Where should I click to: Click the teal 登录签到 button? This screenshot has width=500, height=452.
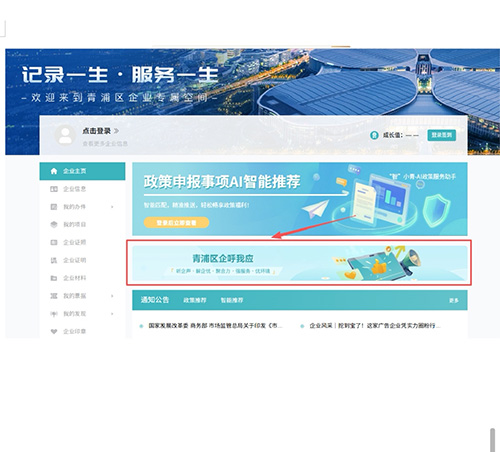click(442, 135)
